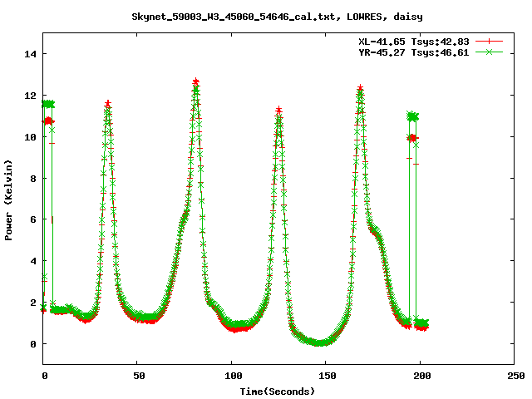This screenshot has height=399, width=532.
Task: Click the x-axis tick label 150
Action: tap(328, 376)
